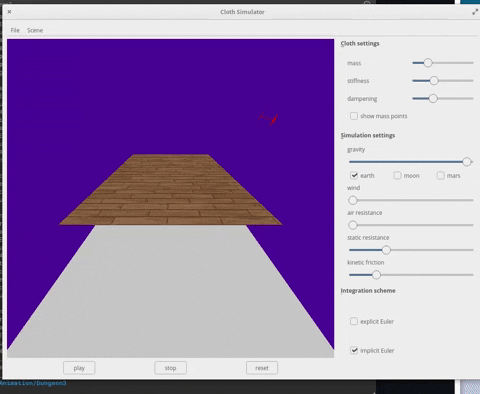Click the gravity slider handle
Screen dimensions: 480x394
click(x=467, y=162)
